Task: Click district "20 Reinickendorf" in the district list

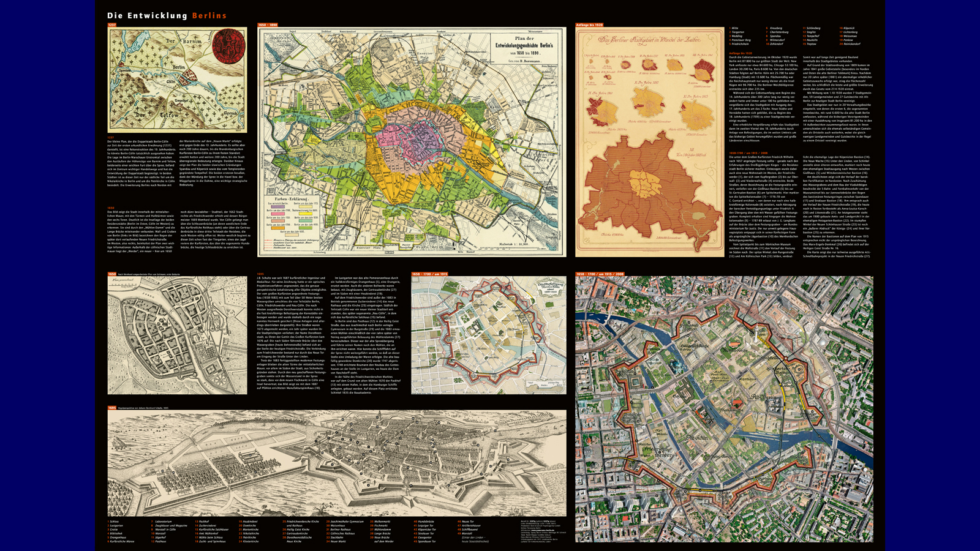Action: pos(850,44)
